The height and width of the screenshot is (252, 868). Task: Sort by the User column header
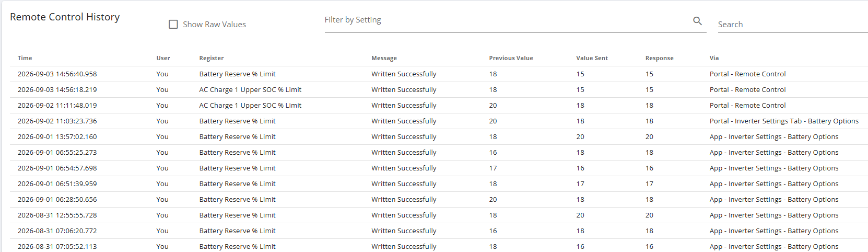coord(163,58)
